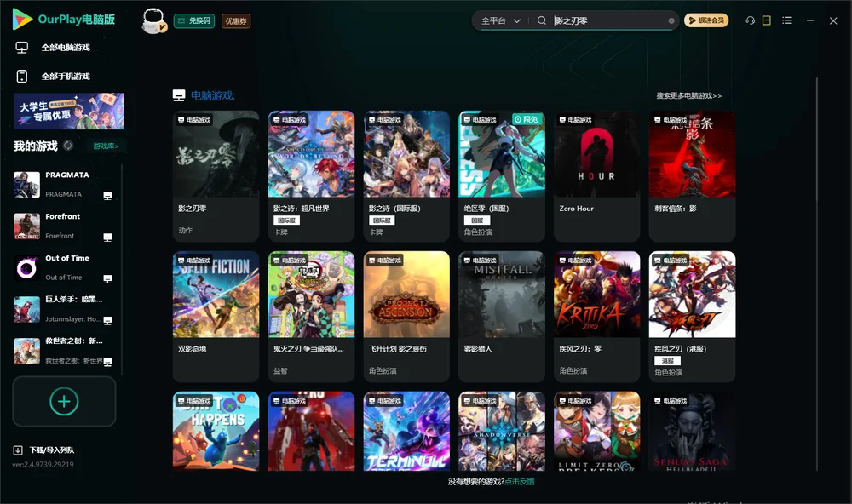Open customer service headset icon
Screen dimensions: 852x504
[x=751, y=20]
